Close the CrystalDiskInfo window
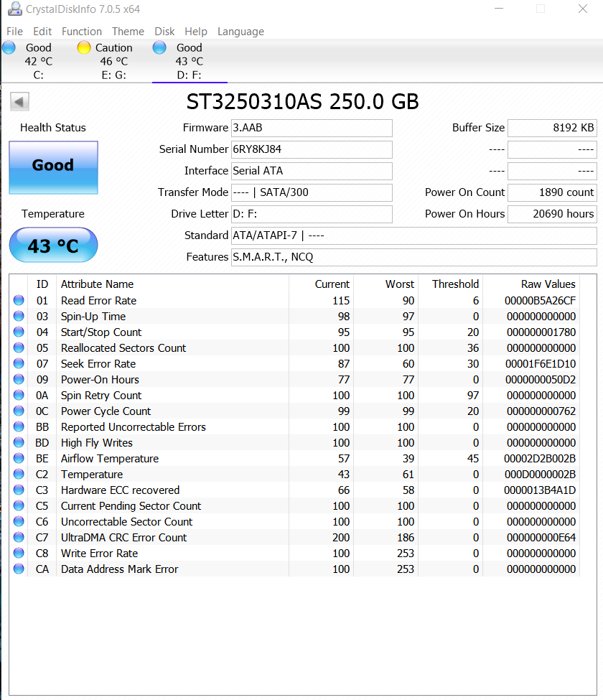 (583, 9)
